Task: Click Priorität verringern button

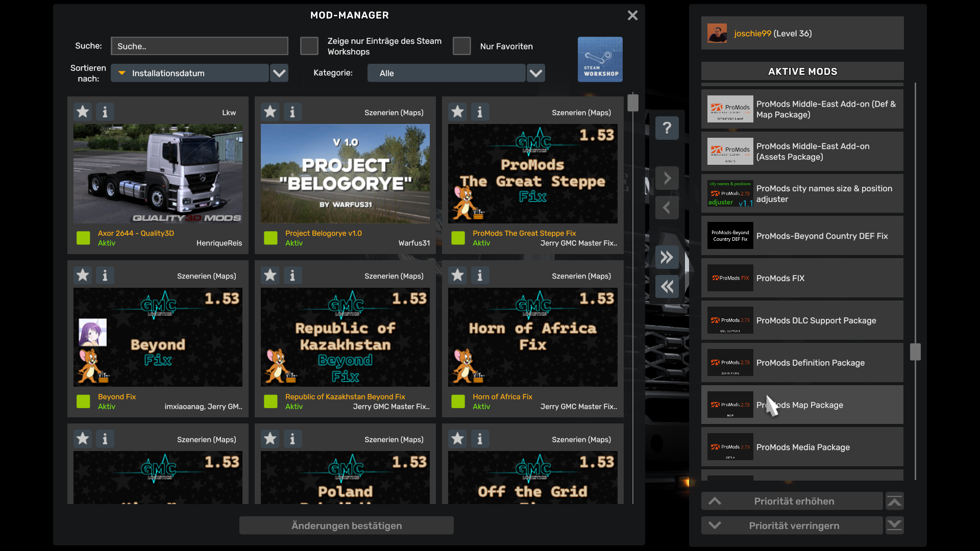Action: pyautogui.click(x=792, y=525)
